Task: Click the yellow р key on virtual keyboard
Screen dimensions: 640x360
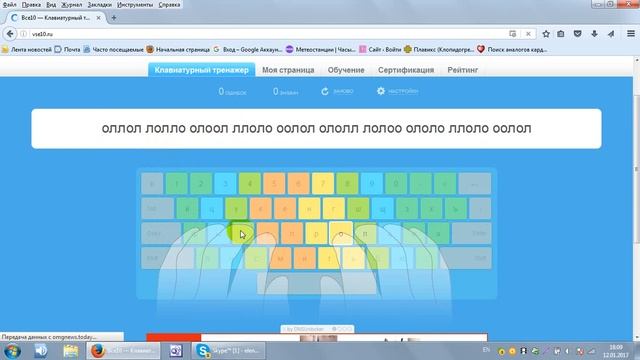Action: (317, 233)
